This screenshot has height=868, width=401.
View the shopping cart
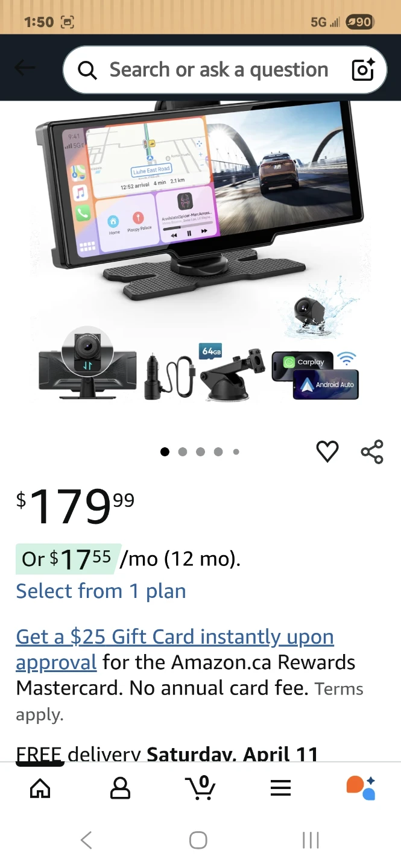[200, 787]
